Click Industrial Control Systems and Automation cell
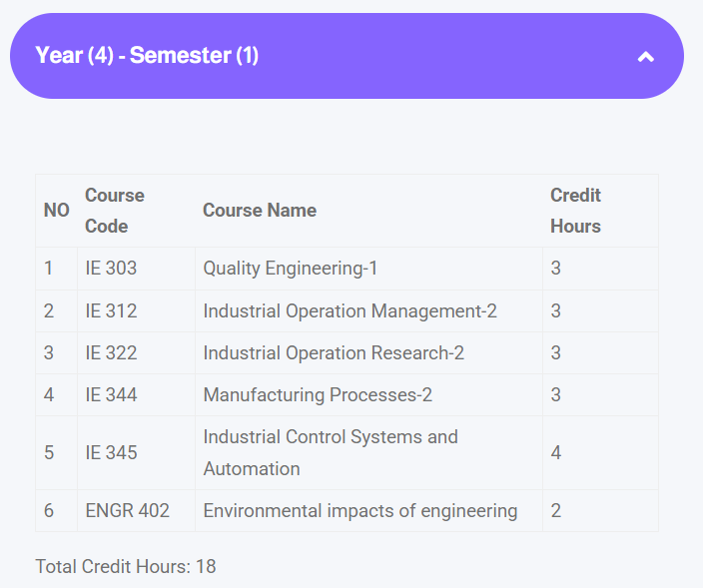 click(330, 452)
